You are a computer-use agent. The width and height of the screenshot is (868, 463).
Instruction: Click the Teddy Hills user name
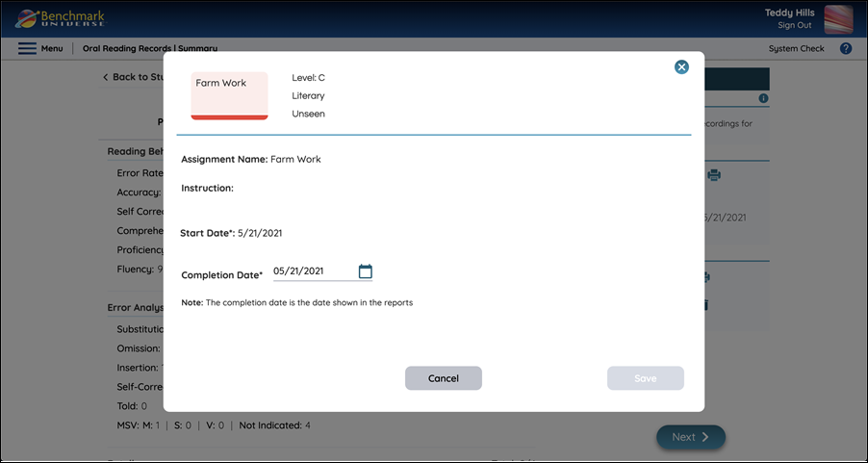click(789, 13)
